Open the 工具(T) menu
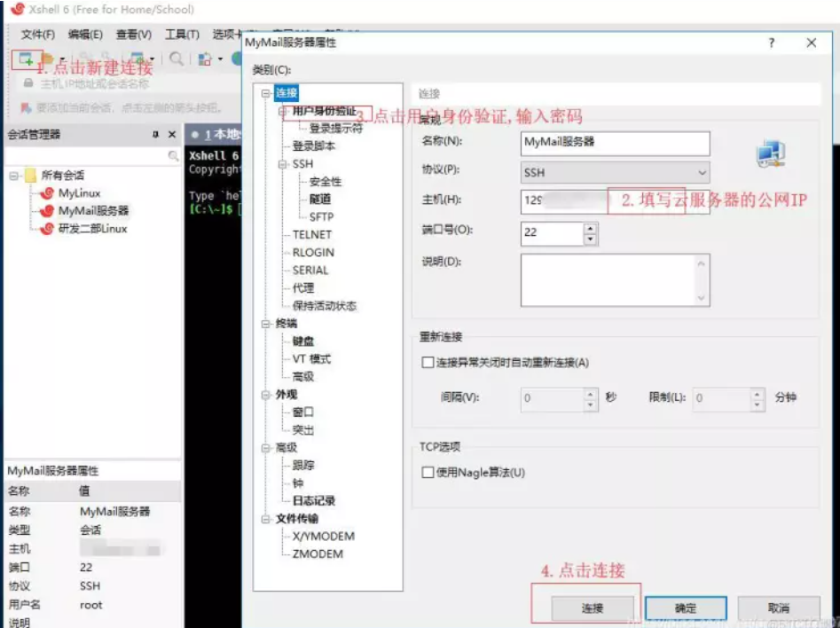 182,35
